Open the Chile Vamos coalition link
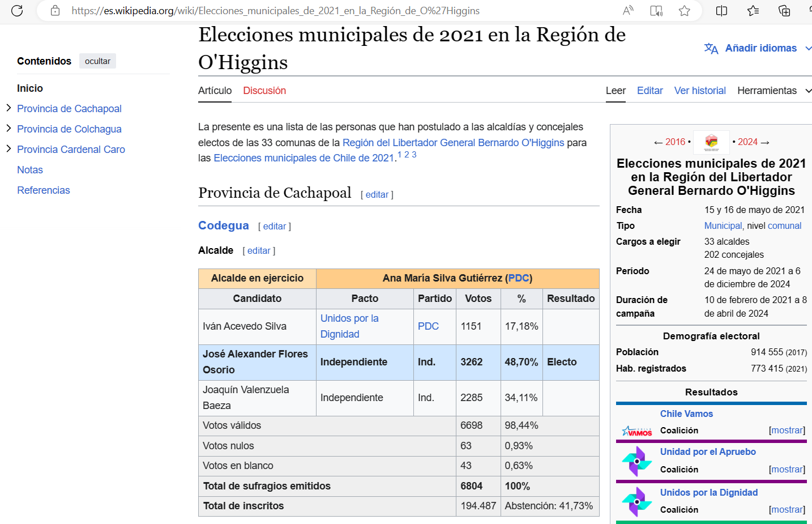This screenshot has width=812, height=524. 686,414
